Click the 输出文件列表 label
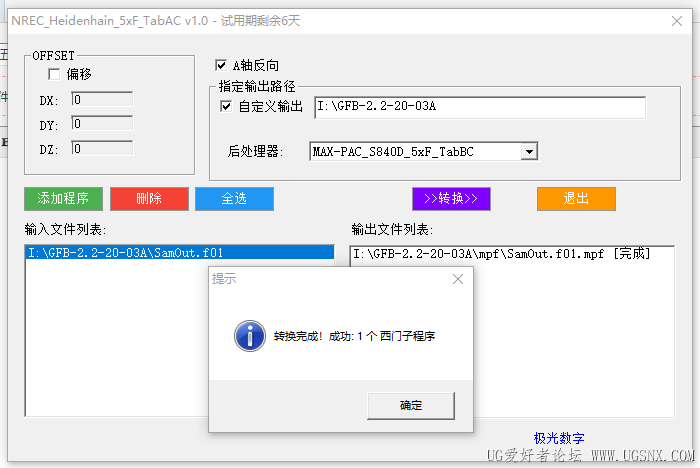This screenshot has height=468, width=700. tap(392, 230)
